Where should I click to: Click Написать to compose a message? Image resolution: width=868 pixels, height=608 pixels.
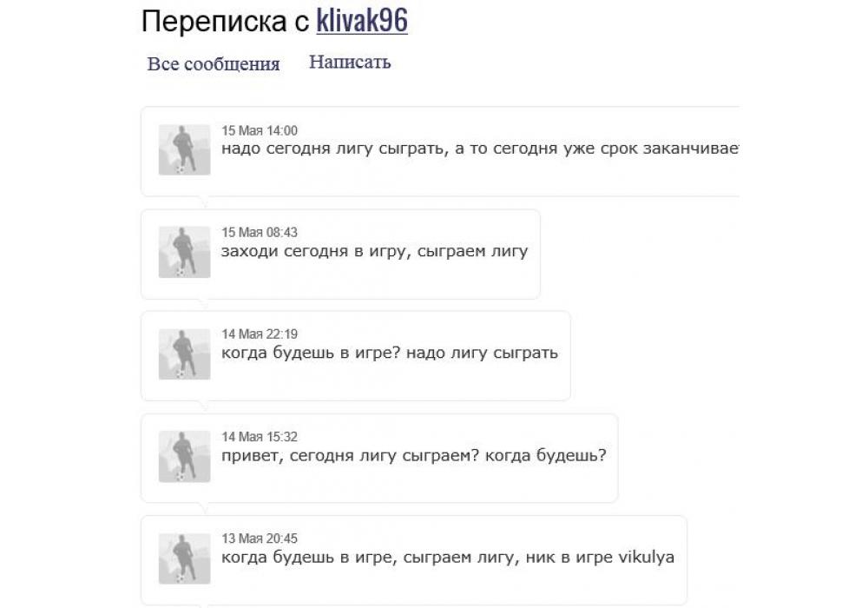(x=350, y=62)
